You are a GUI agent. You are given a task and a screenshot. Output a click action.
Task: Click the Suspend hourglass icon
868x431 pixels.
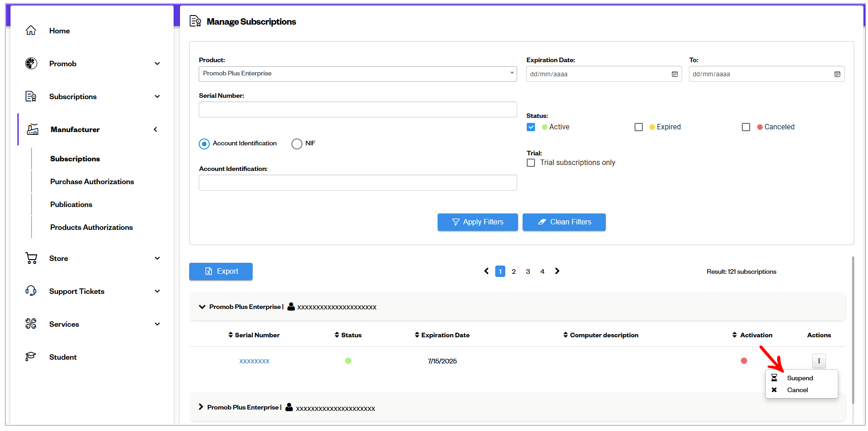click(x=774, y=378)
